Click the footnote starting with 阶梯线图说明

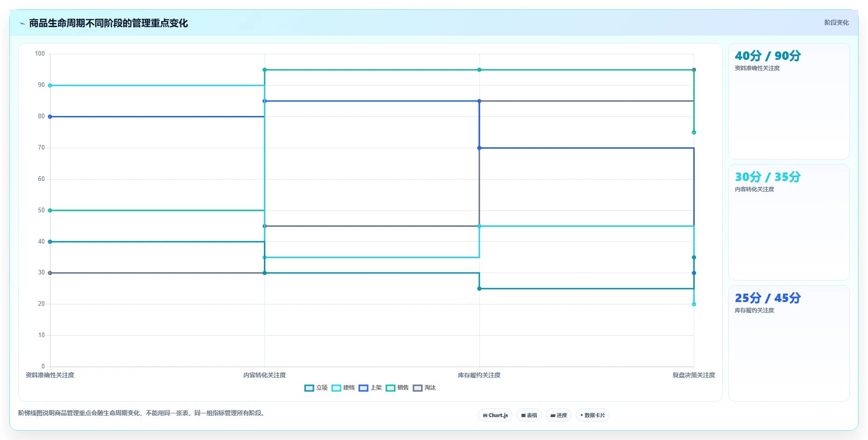(x=142, y=413)
